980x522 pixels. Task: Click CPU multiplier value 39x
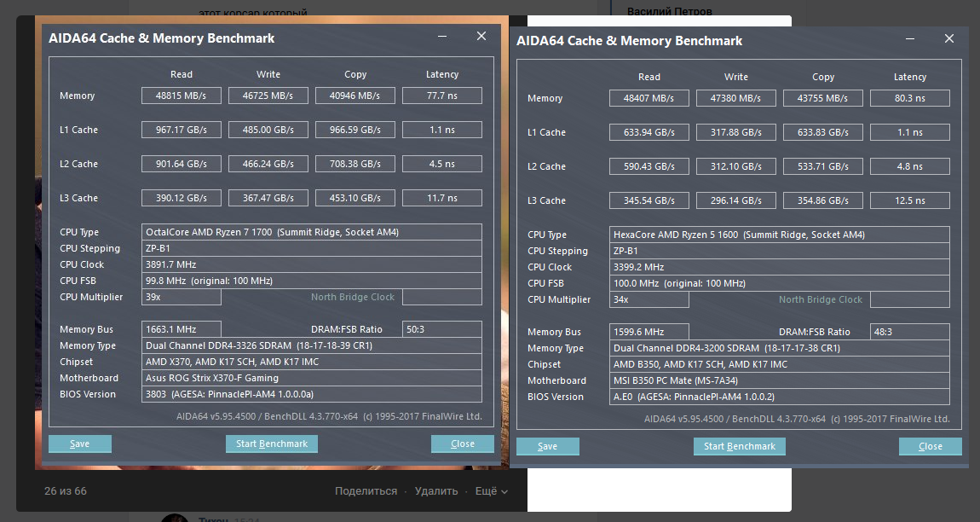pos(182,298)
